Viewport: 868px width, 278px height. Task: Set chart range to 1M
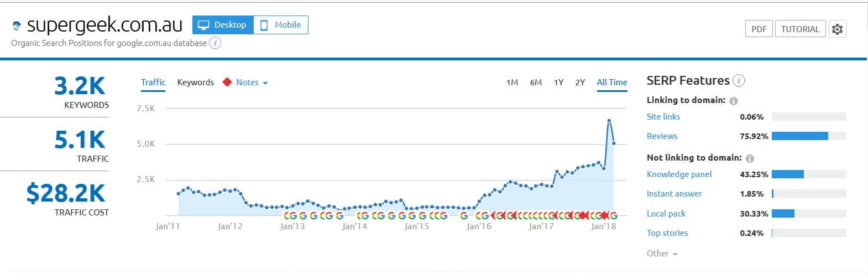[512, 83]
